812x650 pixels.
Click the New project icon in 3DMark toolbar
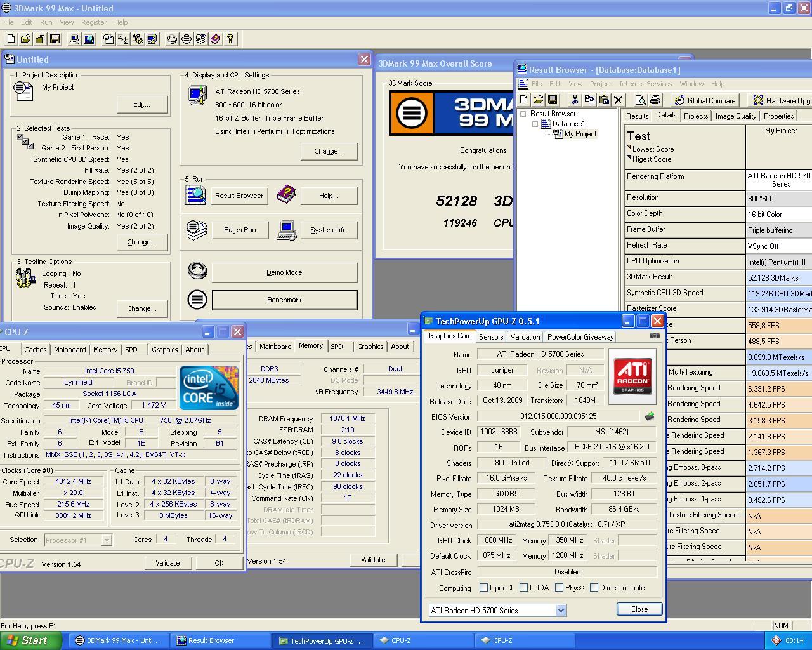click(x=11, y=39)
